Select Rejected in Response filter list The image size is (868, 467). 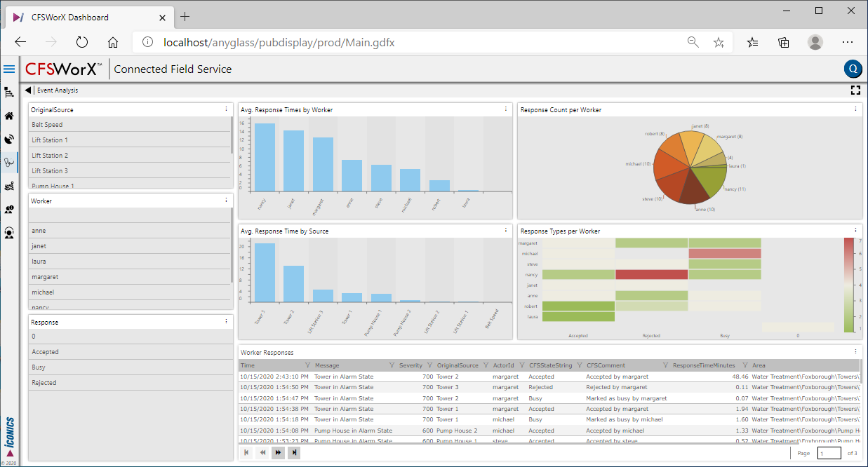click(130, 383)
